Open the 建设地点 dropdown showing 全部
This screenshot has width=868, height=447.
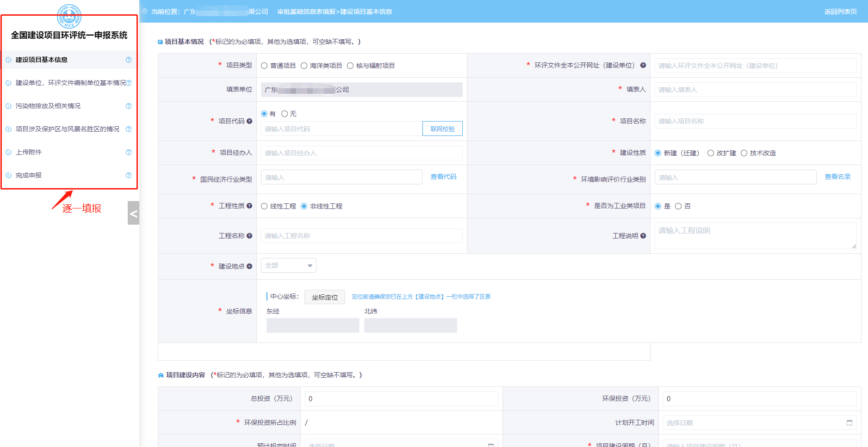pyautogui.click(x=288, y=265)
